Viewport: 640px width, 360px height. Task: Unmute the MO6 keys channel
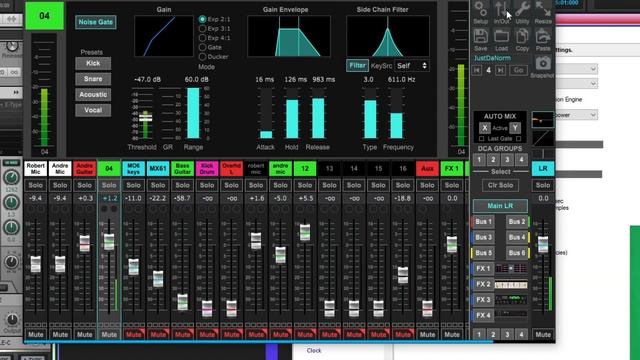[133, 334]
